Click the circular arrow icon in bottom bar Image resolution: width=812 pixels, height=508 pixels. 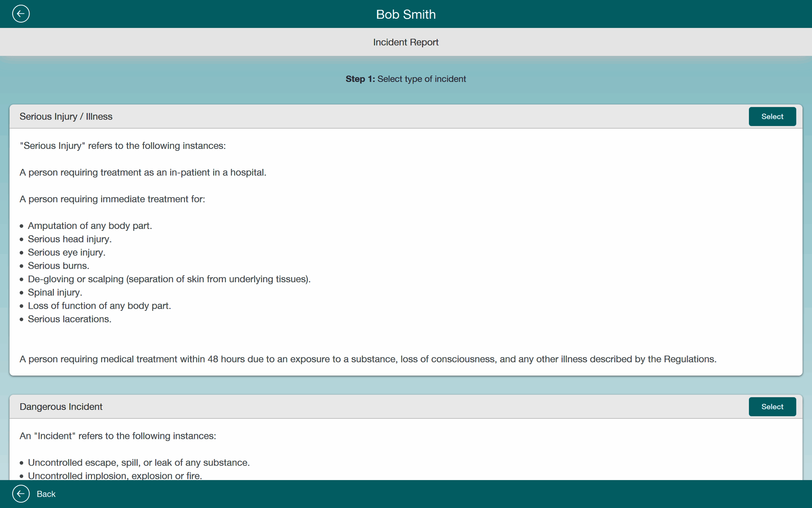coord(21,494)
